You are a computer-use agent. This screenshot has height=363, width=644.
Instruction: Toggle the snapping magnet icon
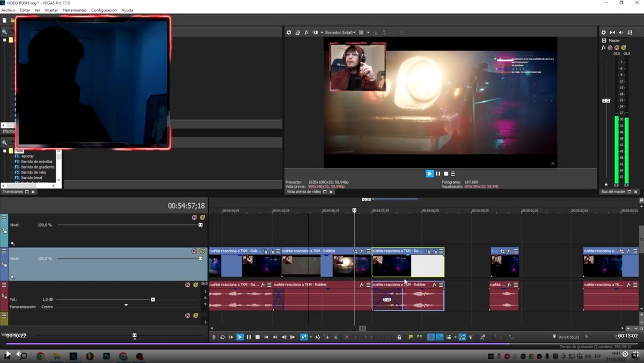[430, 337]
